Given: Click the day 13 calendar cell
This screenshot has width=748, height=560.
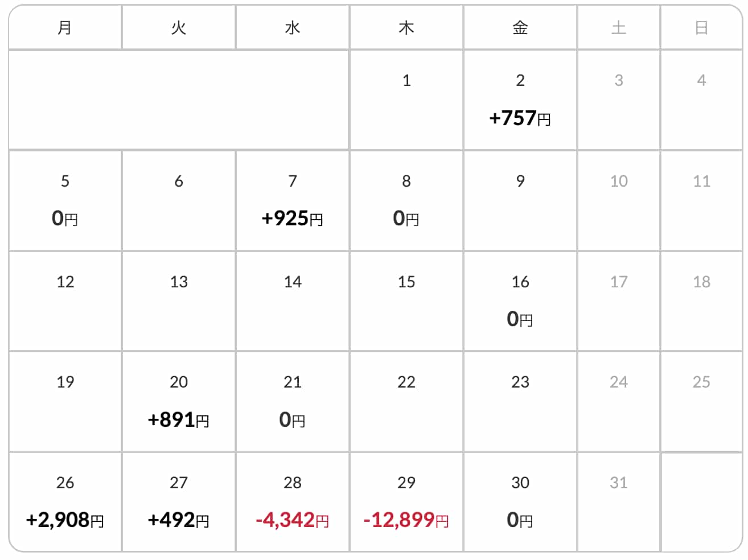Looking at the screenshot, I should [x=178, y=302].
